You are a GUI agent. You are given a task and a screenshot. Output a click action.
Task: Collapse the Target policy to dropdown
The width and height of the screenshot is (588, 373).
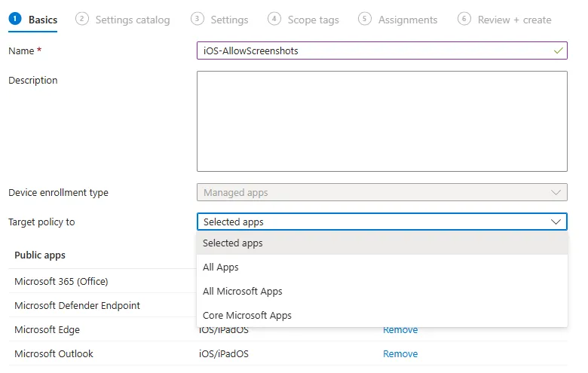click(x=381, y=222)
